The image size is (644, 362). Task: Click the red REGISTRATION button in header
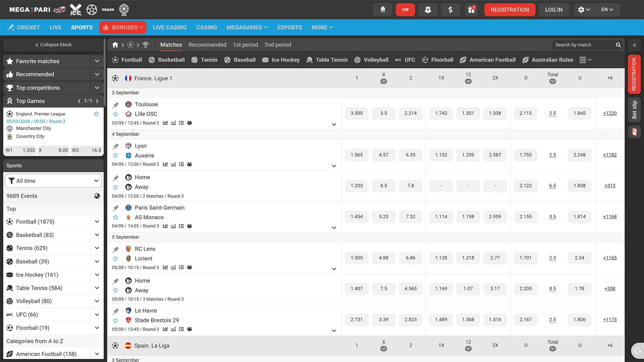coord(509,10)
